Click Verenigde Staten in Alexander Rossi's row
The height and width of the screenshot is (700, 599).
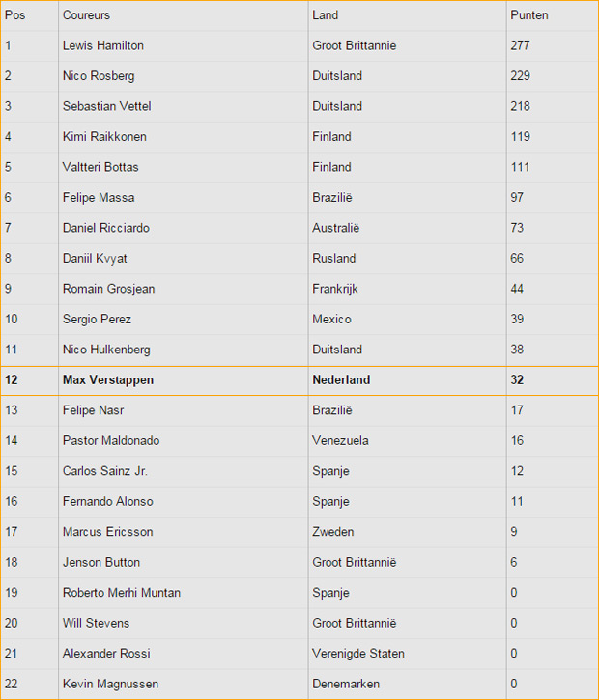point(358,654)
